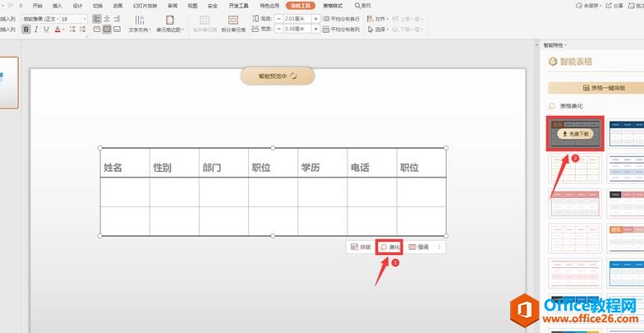This screenshot has height=333, width=644.
Task: Open the 插入 Insert ribbon tab
Action: pos(57,6)
